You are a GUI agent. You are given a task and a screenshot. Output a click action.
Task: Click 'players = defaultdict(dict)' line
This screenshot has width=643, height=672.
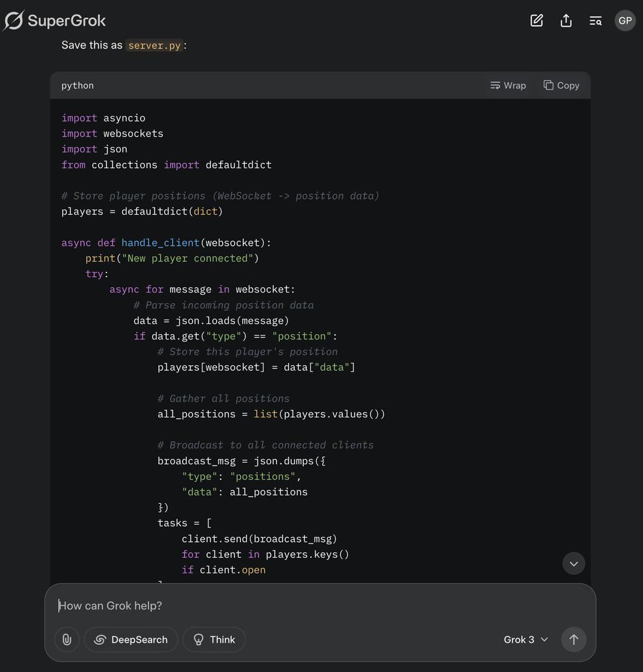[142, 211]
